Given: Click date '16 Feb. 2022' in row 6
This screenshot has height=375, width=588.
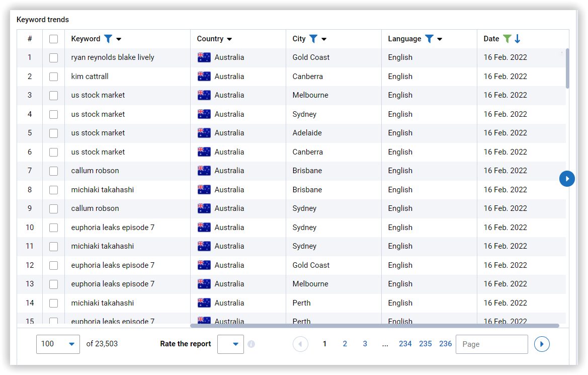Looking at the screenshot, I should (x=505, y=152).
